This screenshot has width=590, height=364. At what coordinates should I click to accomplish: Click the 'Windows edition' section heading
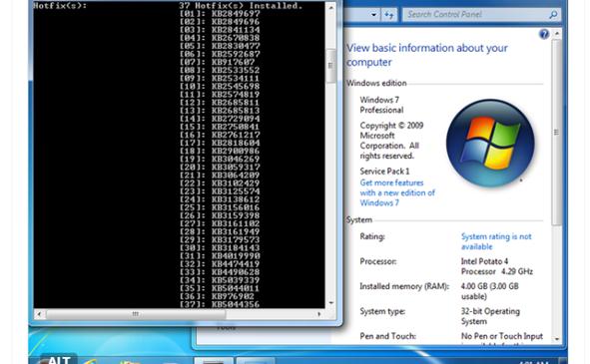(376, 83)
